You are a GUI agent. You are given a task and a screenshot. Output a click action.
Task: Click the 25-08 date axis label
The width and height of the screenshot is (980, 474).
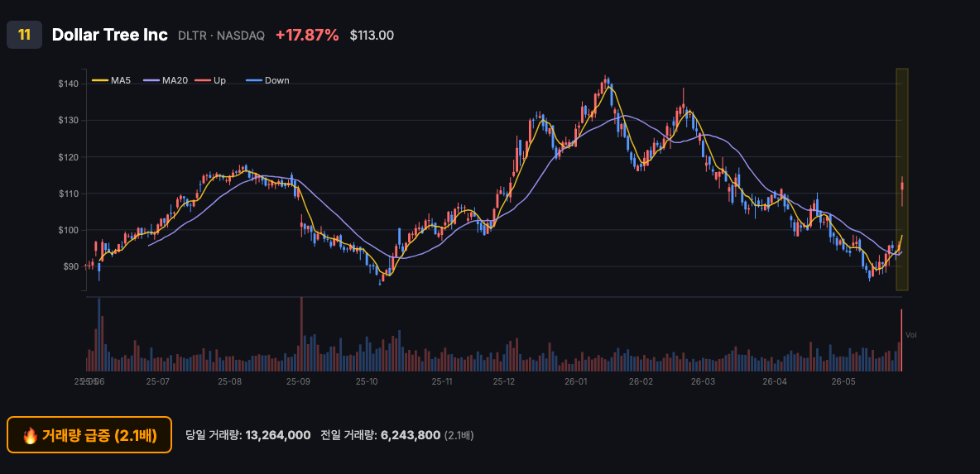(230, 381)
